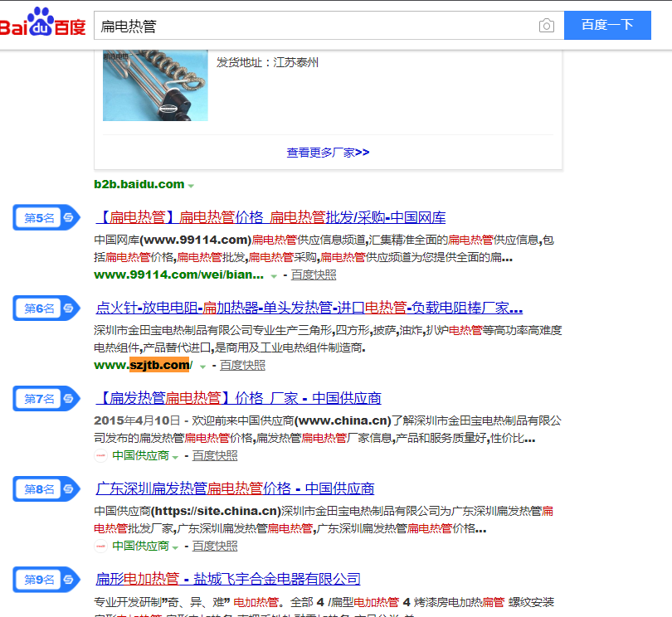672x617 pixels.
Task: Open 扁形电加热管 - 盐城飞宇合金电器 result
Action: click(228, 579)
